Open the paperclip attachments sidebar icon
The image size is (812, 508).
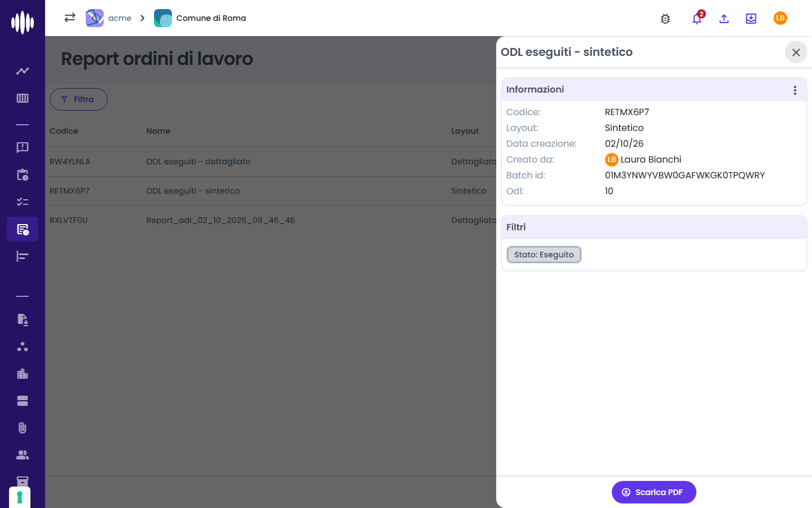click(x=23, y=428)
